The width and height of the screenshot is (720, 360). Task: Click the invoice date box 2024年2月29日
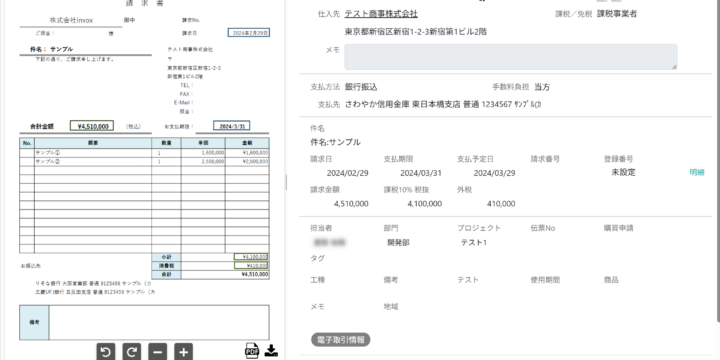coord(248,33)
